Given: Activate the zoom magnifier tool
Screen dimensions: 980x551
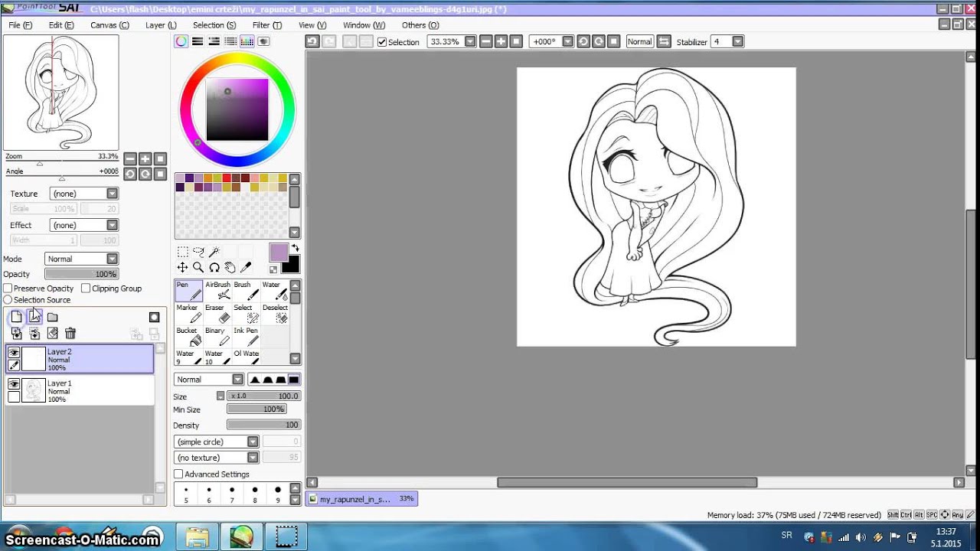Looking at the screenshot, I should (x=198, y=267).
